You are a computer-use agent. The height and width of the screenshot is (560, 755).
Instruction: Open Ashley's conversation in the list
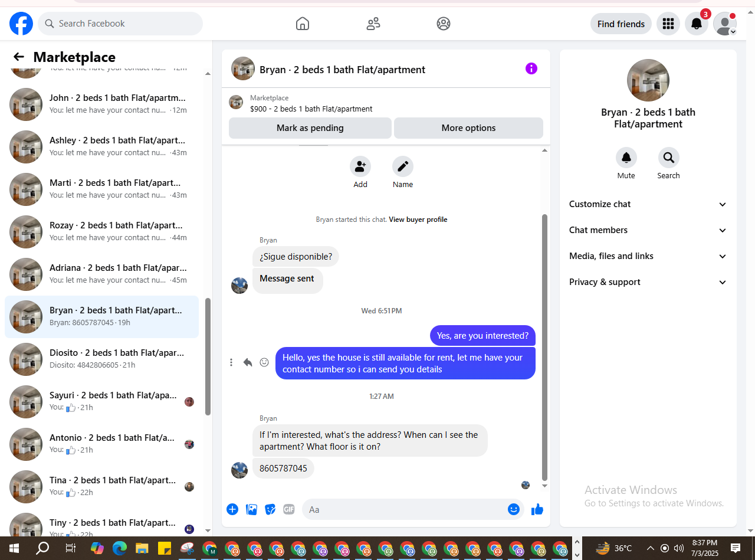101,147
